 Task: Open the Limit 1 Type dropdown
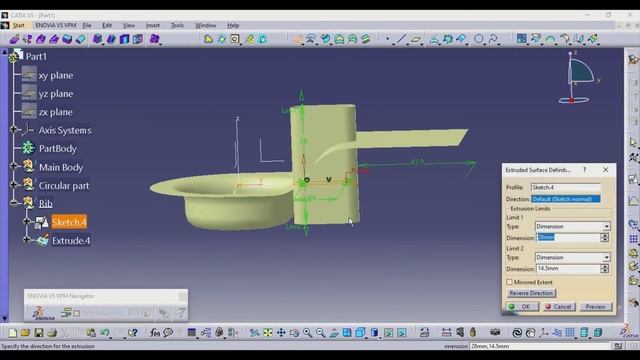[607, 227]
